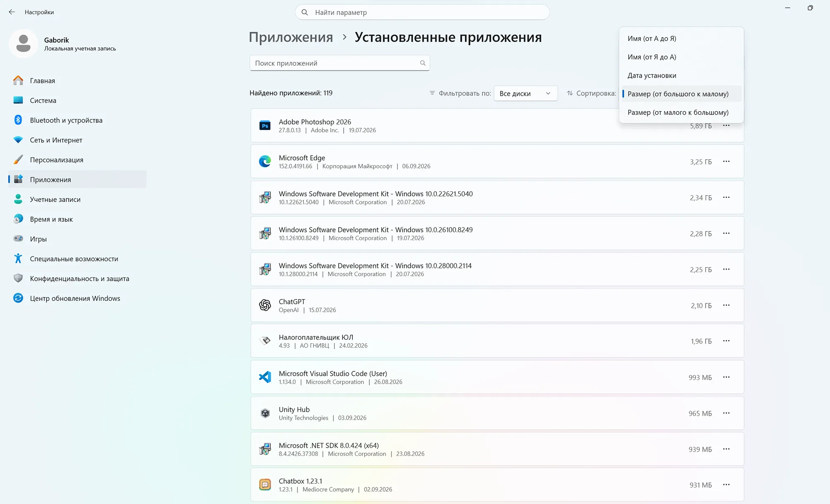Click the Главная home icon
Screen dimensions: 830x504
(x=18, y=80)
